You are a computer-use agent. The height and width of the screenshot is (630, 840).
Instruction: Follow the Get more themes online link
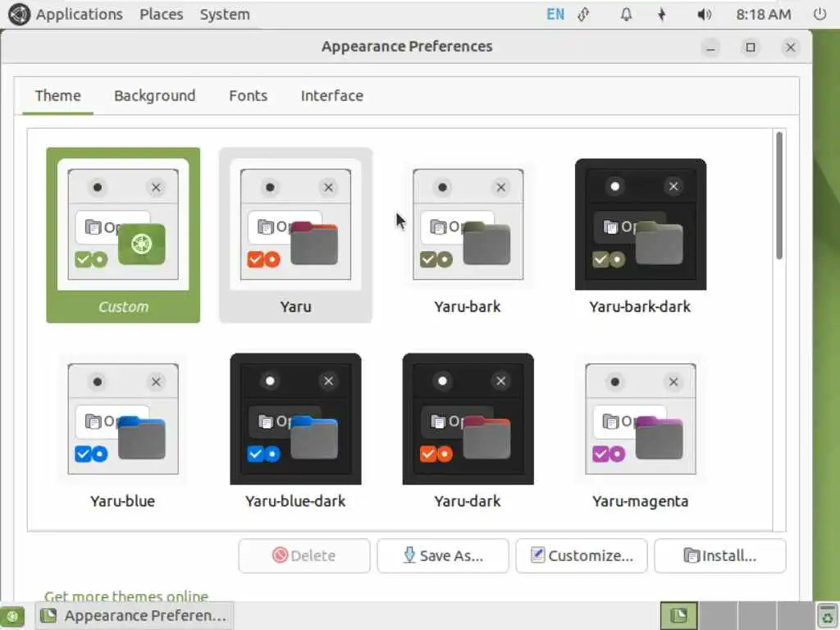(x=126, y=596)
